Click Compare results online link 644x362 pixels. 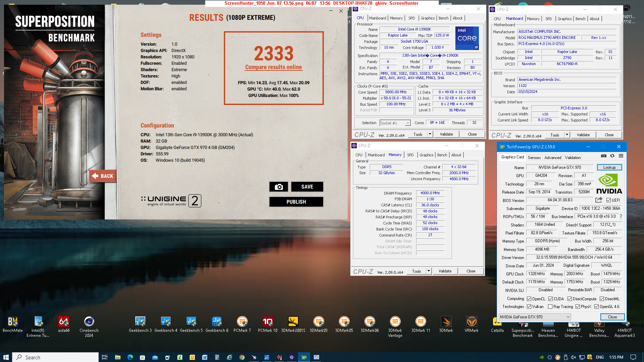[x=274, y=67]
